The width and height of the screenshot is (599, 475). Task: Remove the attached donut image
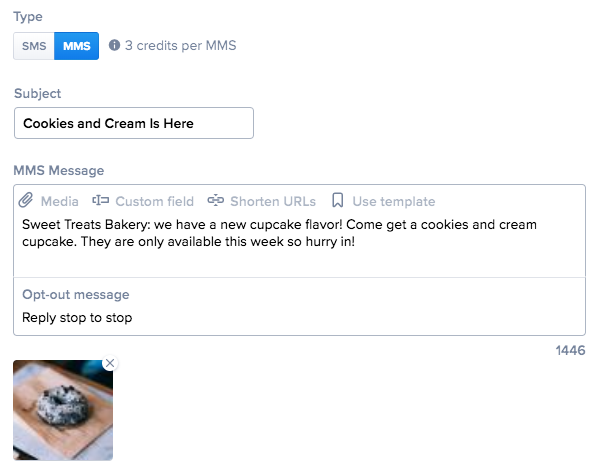[x=110, y=363]
